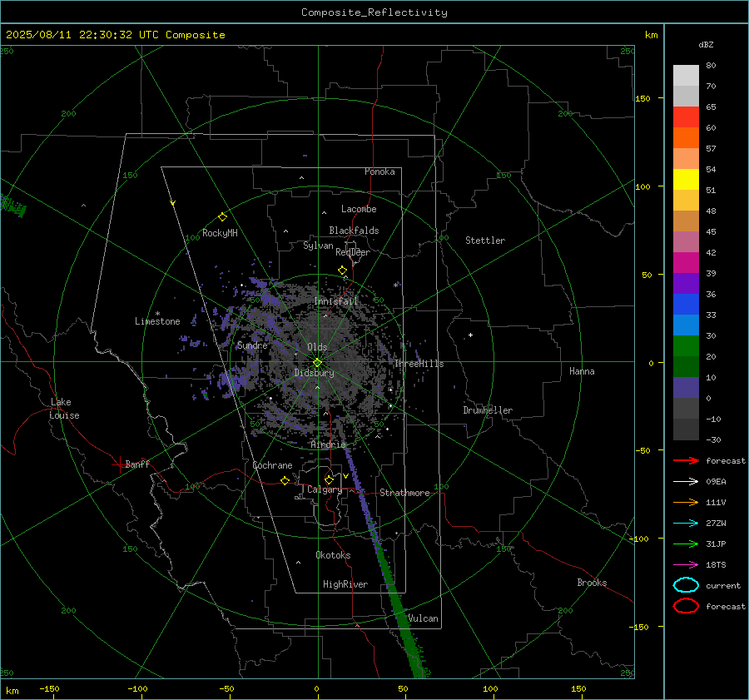Click the Okotoks town label
Screen dimensions: 749x700
pyautogui.click(x=333, y=555)
